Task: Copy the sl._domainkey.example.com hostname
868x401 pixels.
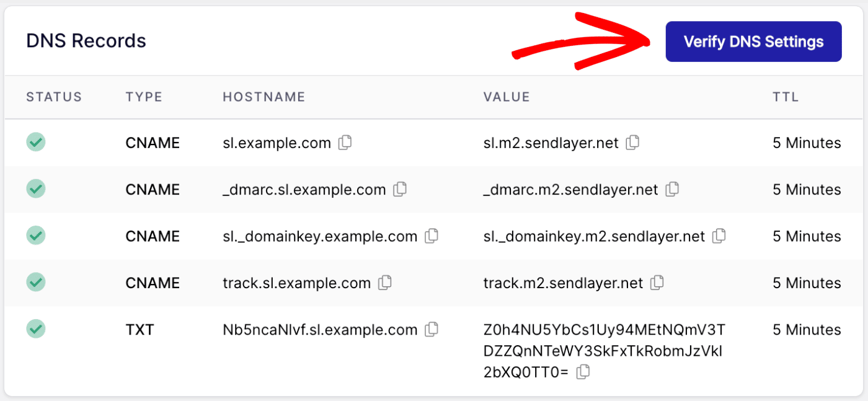Action: (432, 236)
